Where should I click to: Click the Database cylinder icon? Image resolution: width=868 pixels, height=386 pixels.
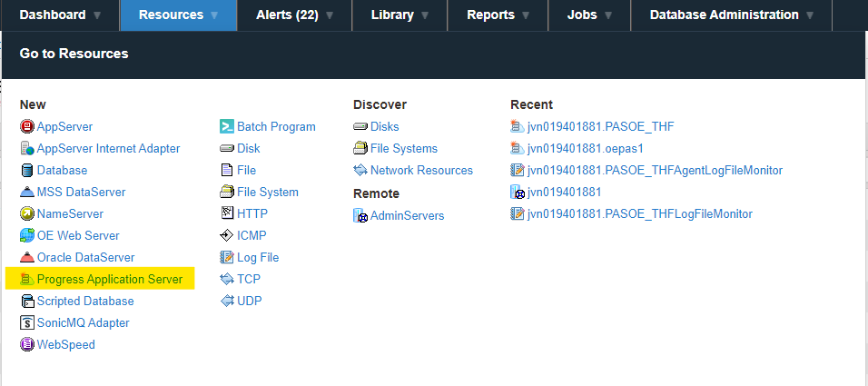pos(27,171)
